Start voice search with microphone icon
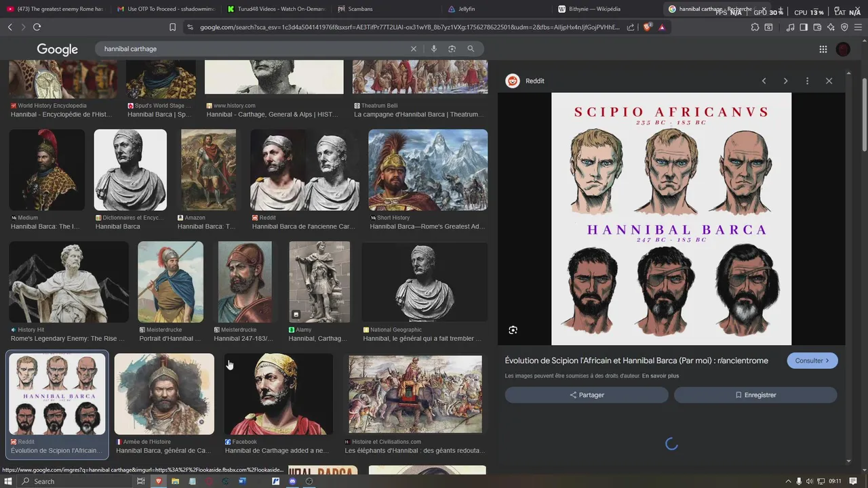The image size is (868, 488). pyautogui.click(x=433, y=49)
